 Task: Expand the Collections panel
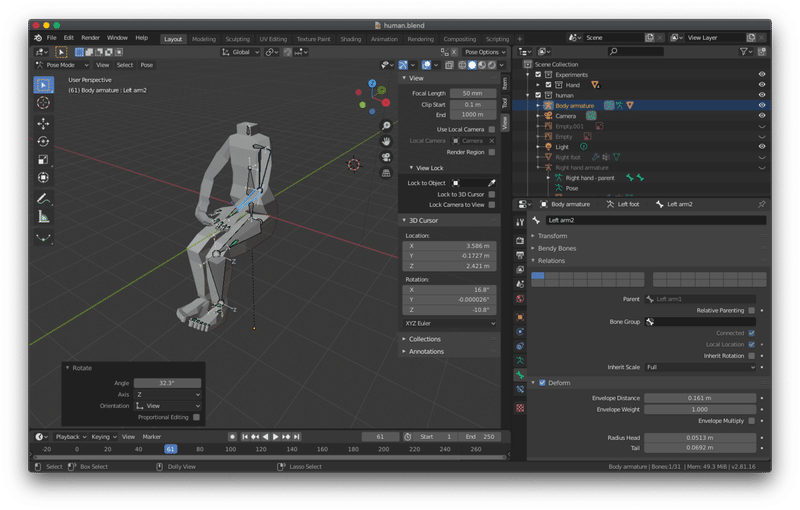coord(424,339)
